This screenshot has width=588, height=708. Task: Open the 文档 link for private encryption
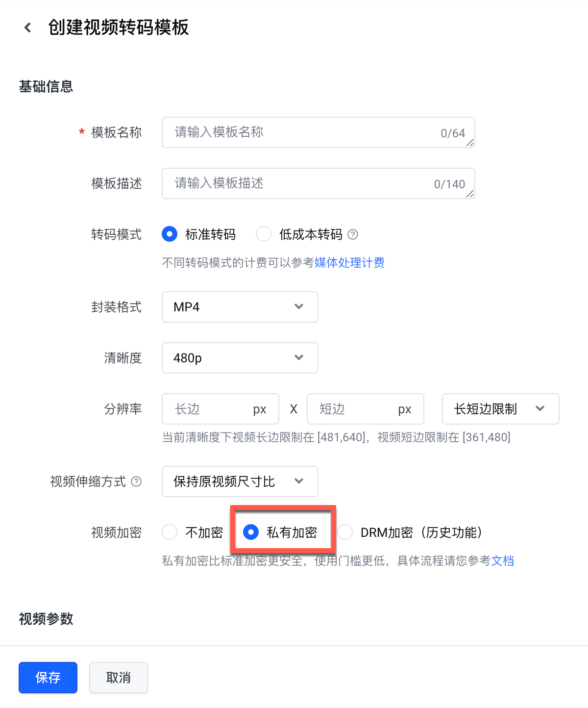pos(503,560)
